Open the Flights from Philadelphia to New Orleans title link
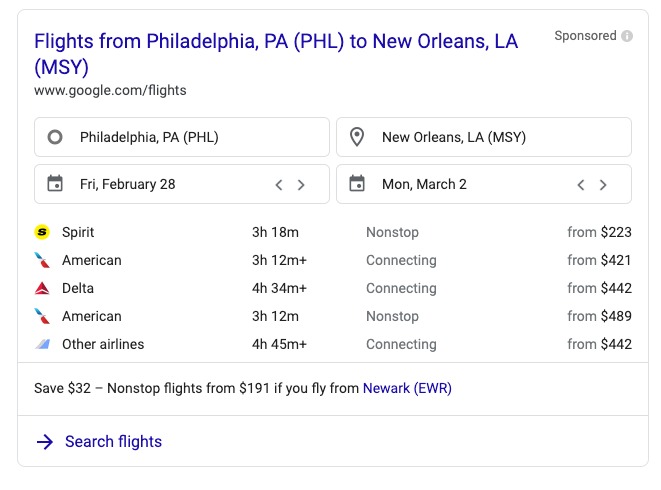Viewport: 661px width, 490px height. 276,54
